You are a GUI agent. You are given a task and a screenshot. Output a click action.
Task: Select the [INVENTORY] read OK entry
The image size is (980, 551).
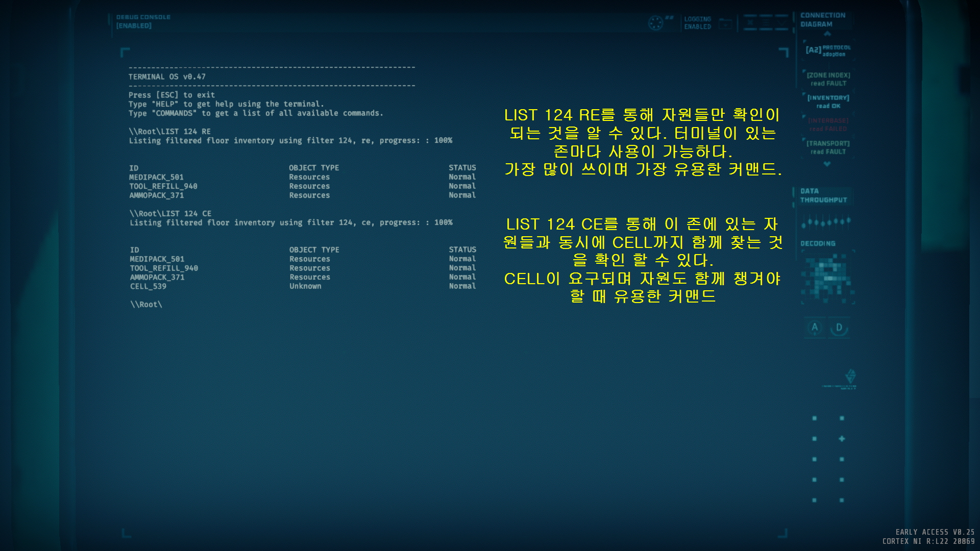pyautogui.click(x=828, y=102)
